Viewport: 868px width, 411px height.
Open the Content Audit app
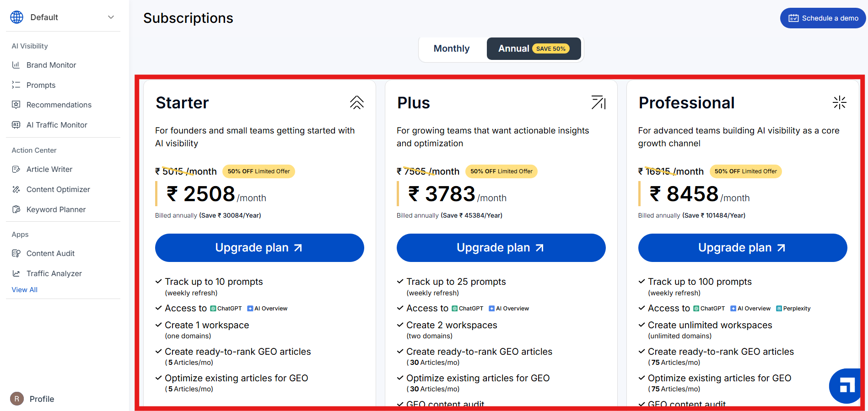point(50,253)
